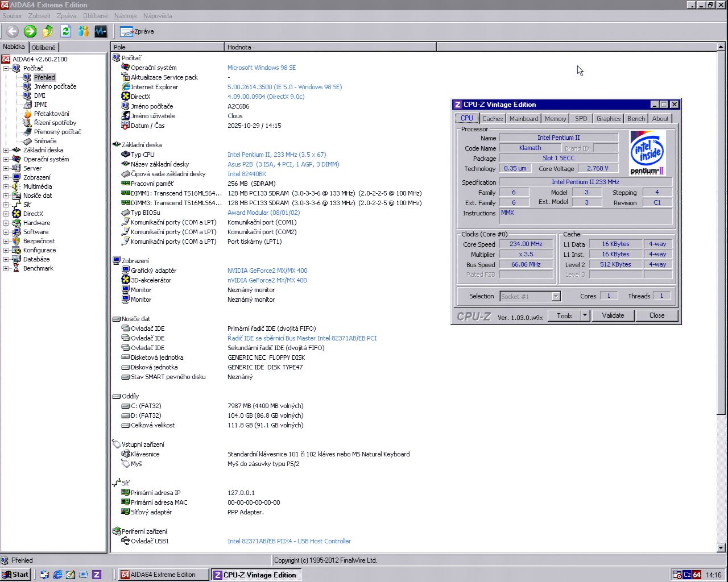Image resolution: width=728 pixels, height=582 pixels.
Task: Expand the Benchmark tree node
Action: click(x=6, y=268)
